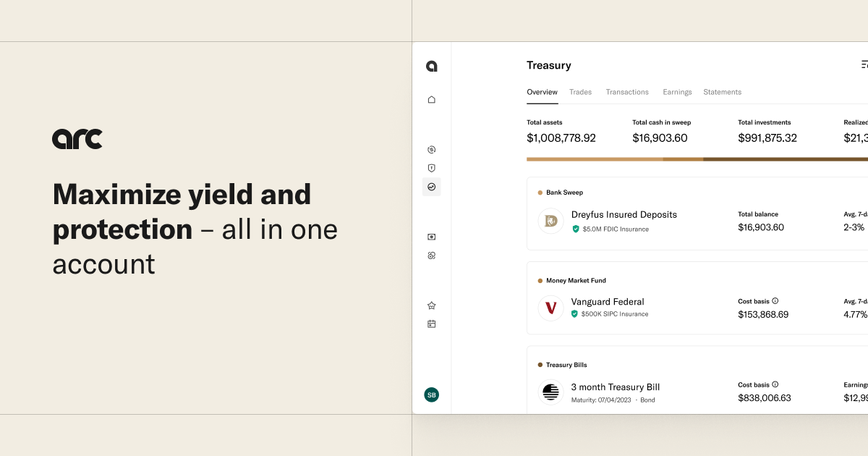Select the shield icon in sidebar
The height and width of the screenshot is (456, 868).
coord(432,168)
